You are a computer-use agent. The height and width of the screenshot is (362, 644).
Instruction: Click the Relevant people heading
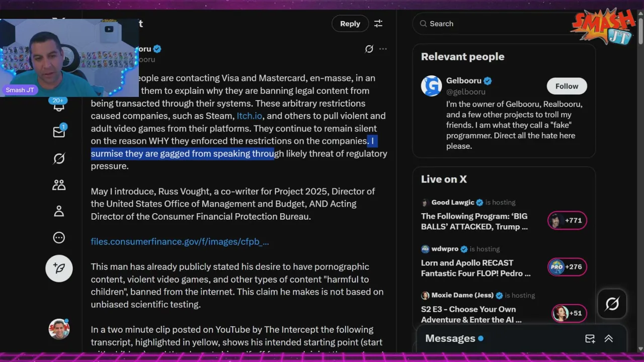(462, 56)
